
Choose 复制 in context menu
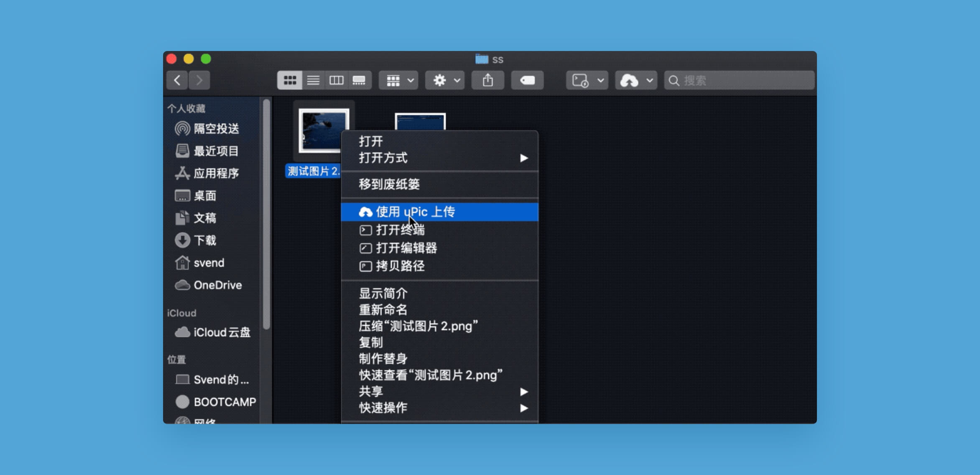[440, 342]
